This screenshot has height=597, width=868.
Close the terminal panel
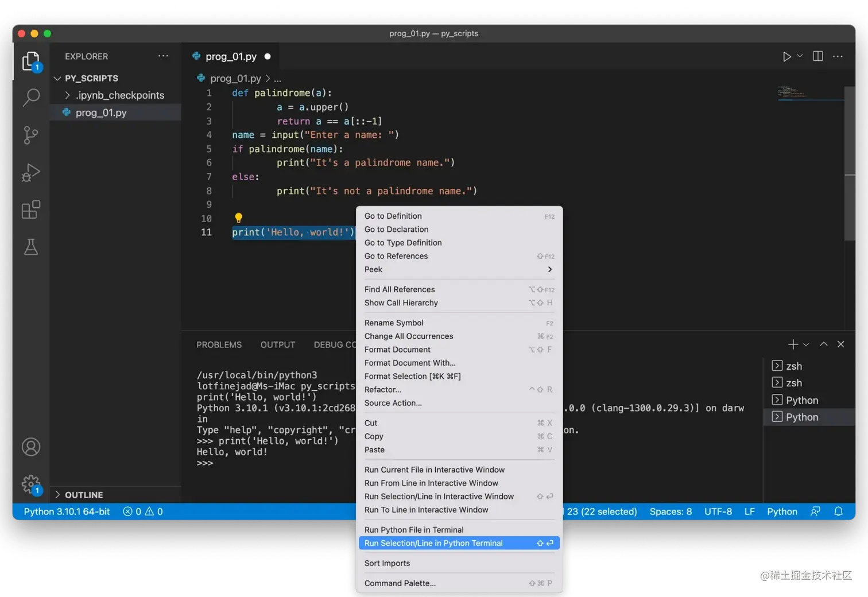pyautogui.click(x=841, y=344)
